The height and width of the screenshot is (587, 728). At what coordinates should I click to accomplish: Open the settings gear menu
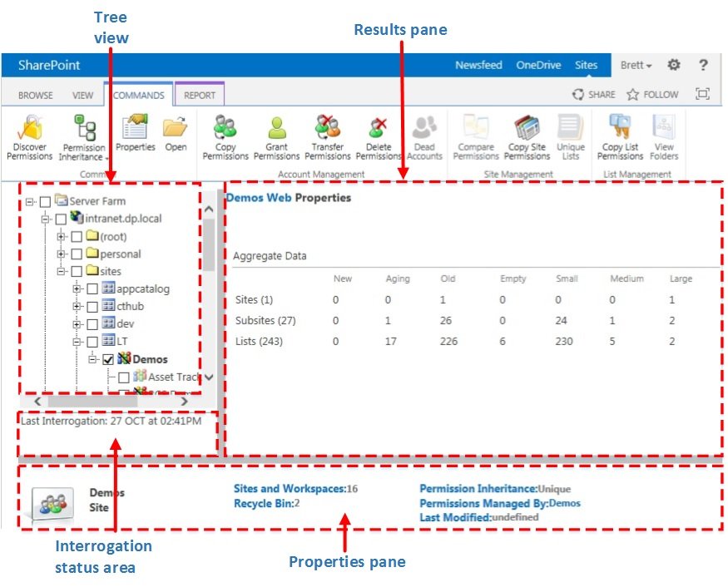click(674, 65)
